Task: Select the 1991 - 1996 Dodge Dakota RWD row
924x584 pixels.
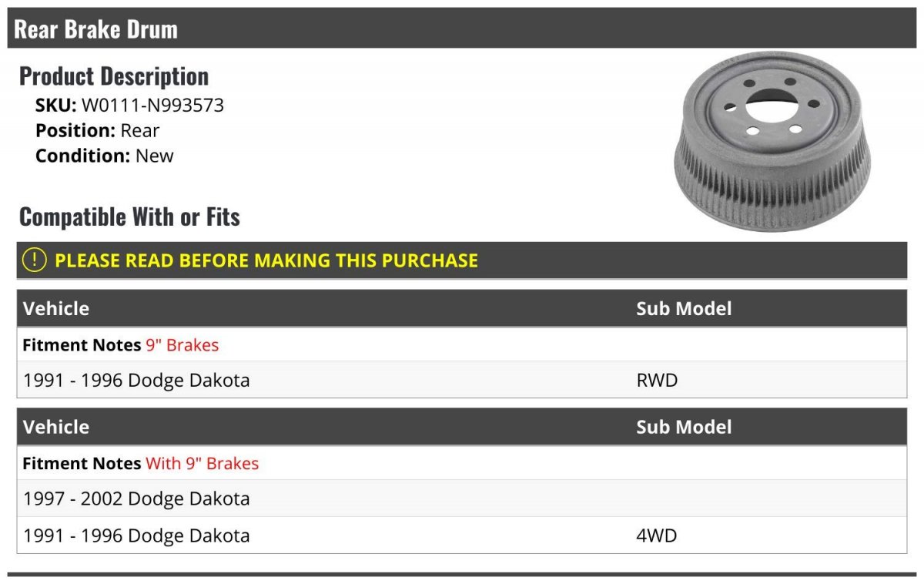Action: pyautogui.click(x=462, y=380)
